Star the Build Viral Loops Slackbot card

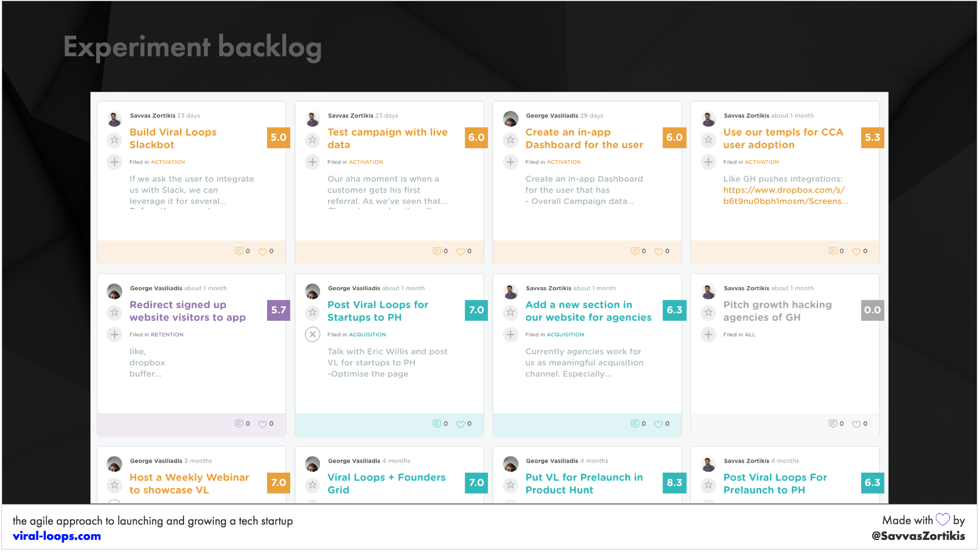tap(115, 140)
